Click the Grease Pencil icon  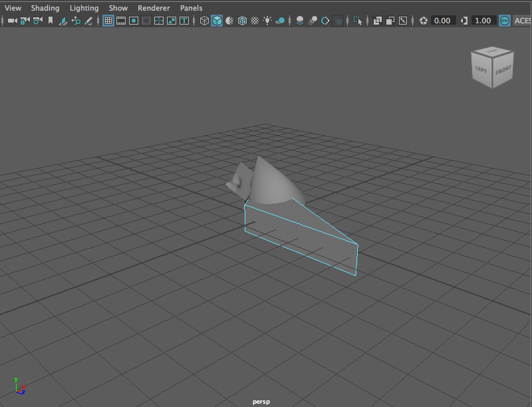pos(88,21)
